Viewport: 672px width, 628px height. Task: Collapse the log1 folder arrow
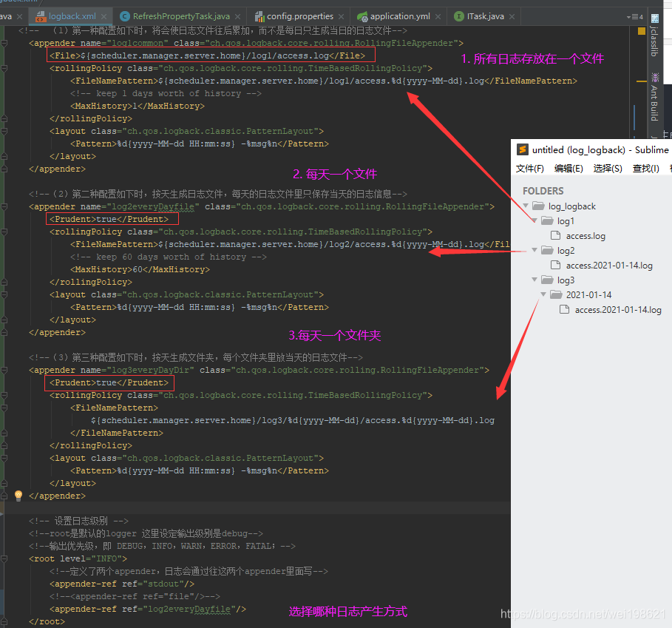pos(534,220)
